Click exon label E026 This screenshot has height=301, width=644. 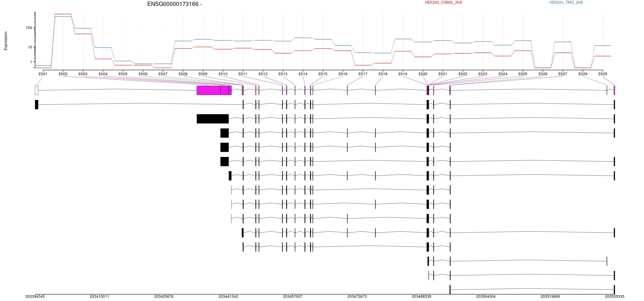543,74
